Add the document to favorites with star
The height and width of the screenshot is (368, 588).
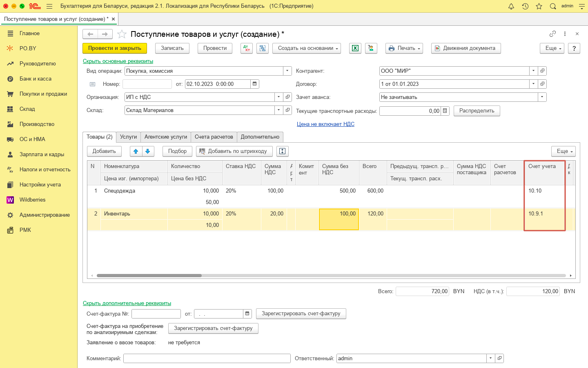point(122,34)
